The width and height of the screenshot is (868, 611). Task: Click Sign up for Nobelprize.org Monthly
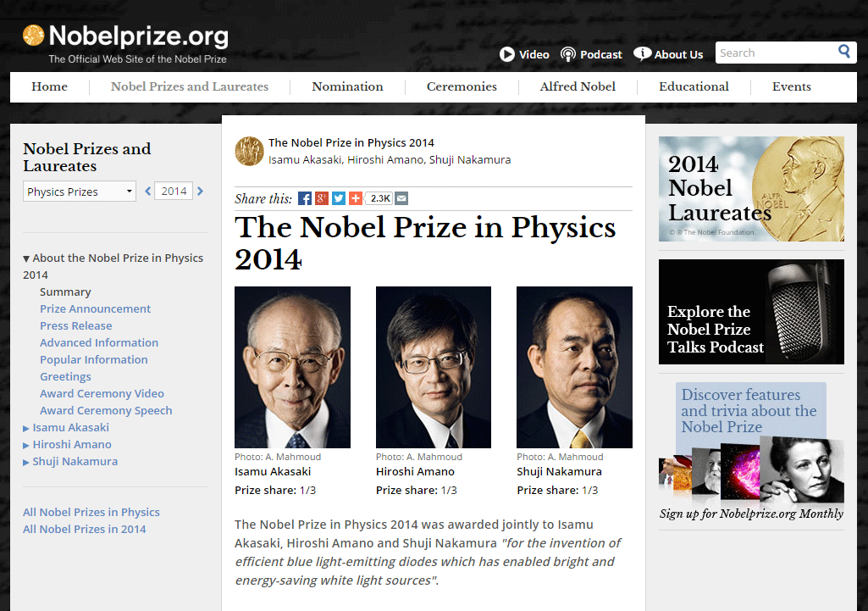point(751,514)
